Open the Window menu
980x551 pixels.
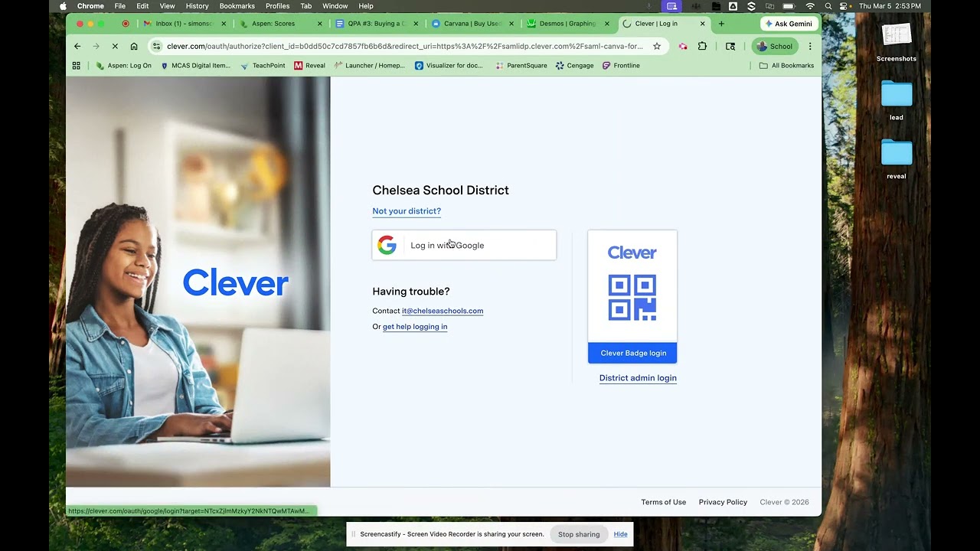[335, 6]
